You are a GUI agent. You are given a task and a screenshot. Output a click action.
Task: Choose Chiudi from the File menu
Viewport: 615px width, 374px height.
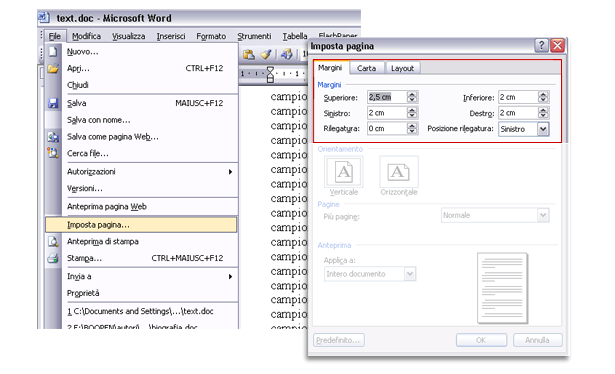141,85
